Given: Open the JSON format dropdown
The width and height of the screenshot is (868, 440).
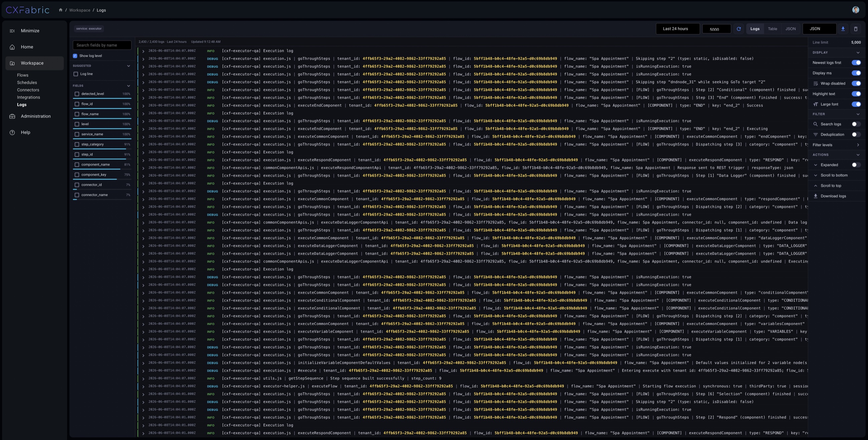Looking at the screenshot, I should coord(819,29).
